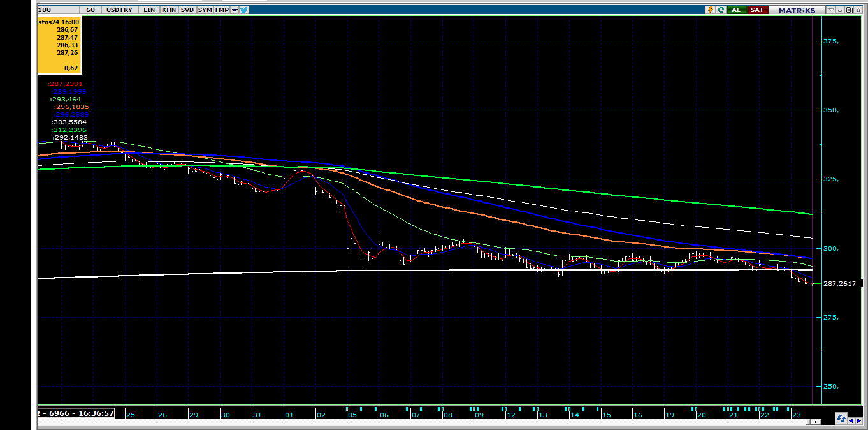Viewport: 868px width, 430px height.
Task: Click the date label 29 on time axis
Action: (193, 415)
